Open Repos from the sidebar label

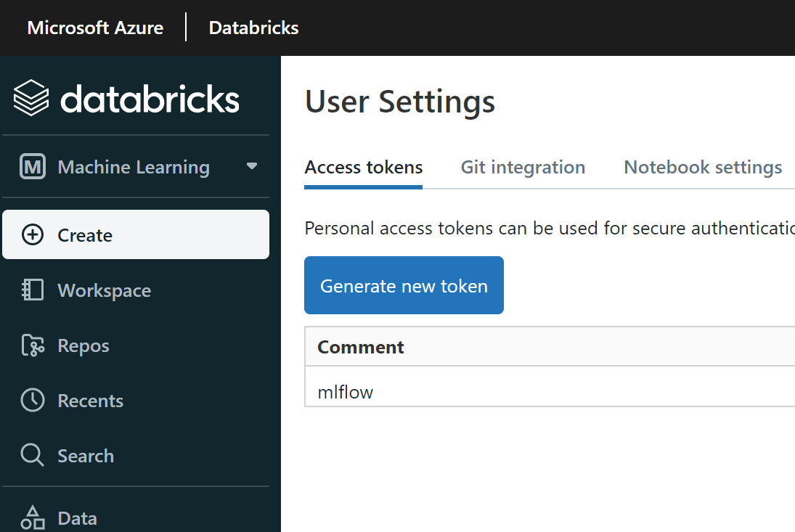tap(83, 346)
